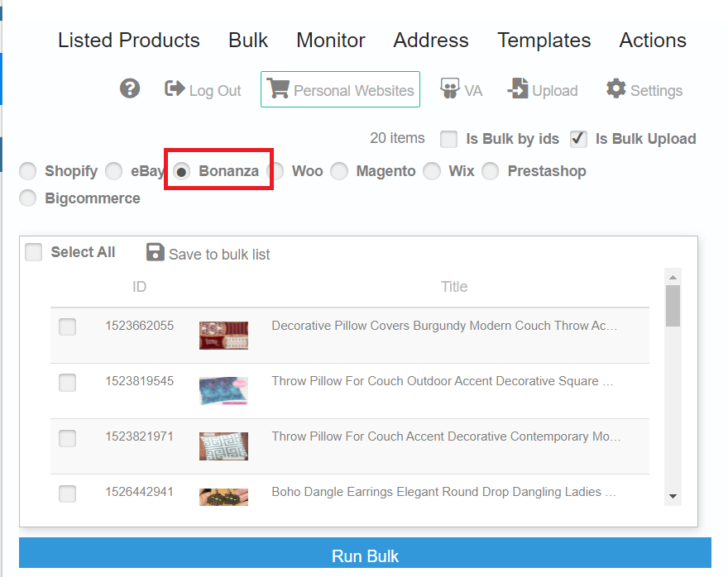Image resolution: width=728 pixels, height=577 pixels.
Task: Check the Select All checkbox
Action: [33, 252]
